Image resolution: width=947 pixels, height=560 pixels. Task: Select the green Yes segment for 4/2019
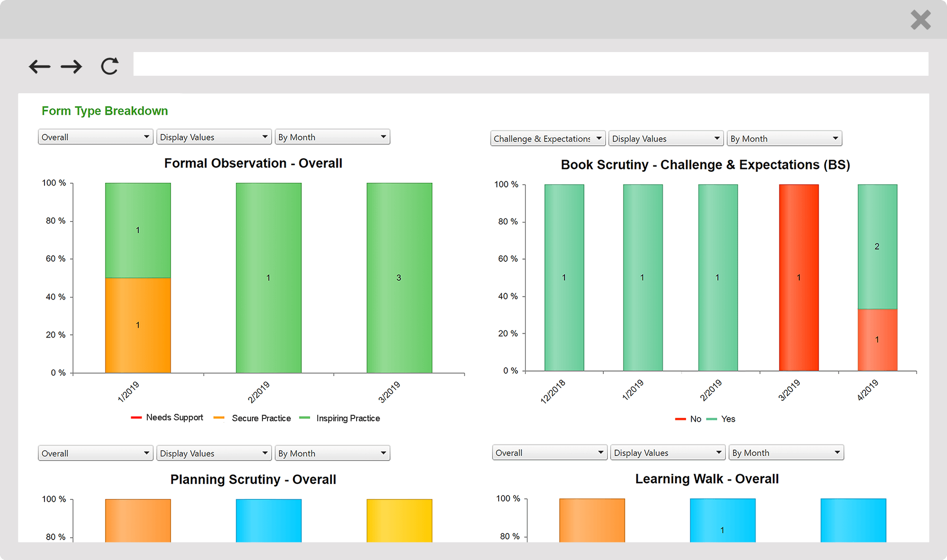pos(877,247)
